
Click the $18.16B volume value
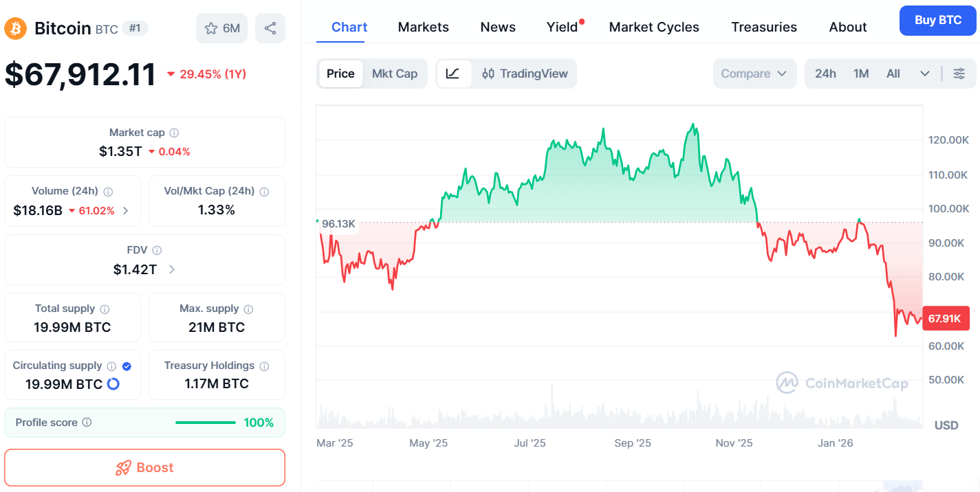tap(38, 210)
